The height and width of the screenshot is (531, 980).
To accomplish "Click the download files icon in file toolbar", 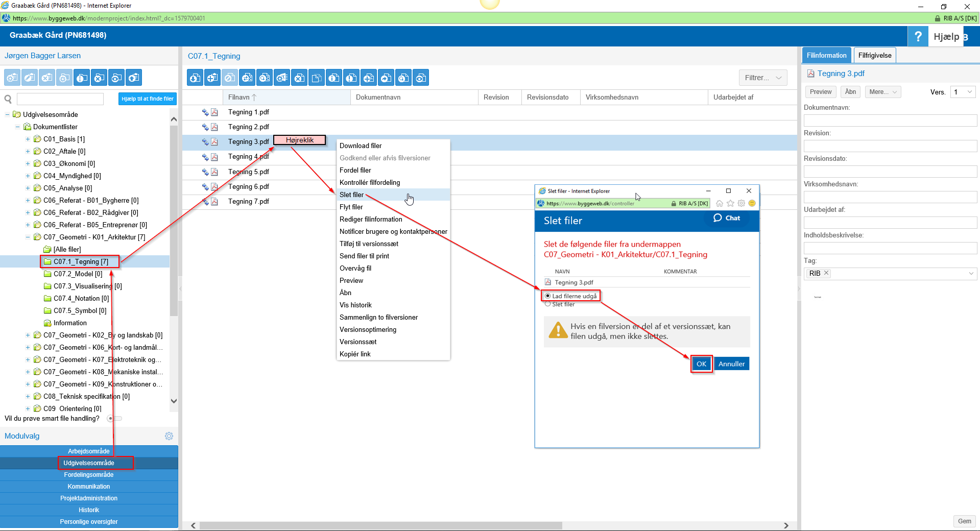I will pos(195,78).
